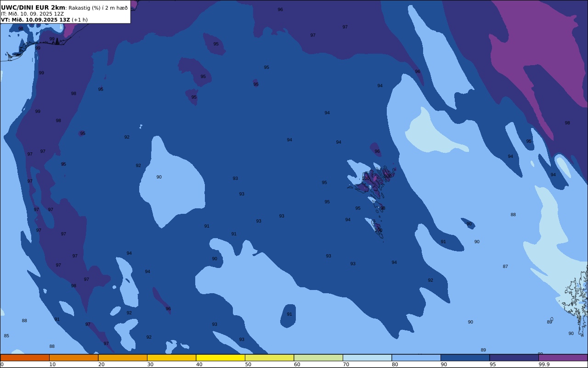
Task: Click the legend scale tick label '0'
Action: [2, 364]
